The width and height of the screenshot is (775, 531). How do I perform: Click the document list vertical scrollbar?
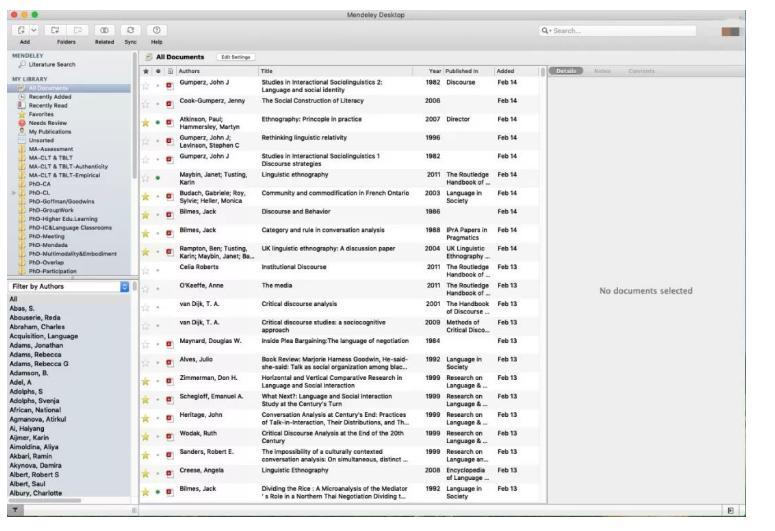point(543,72)
